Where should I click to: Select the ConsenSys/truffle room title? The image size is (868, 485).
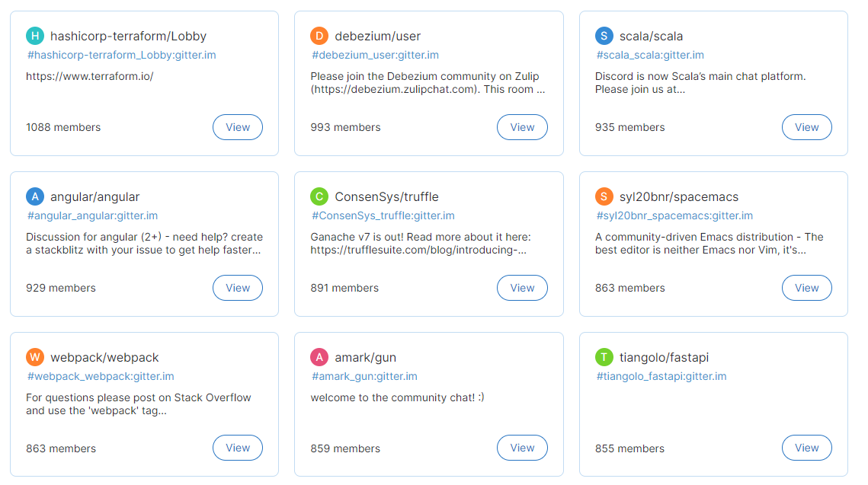coord(386,196)
